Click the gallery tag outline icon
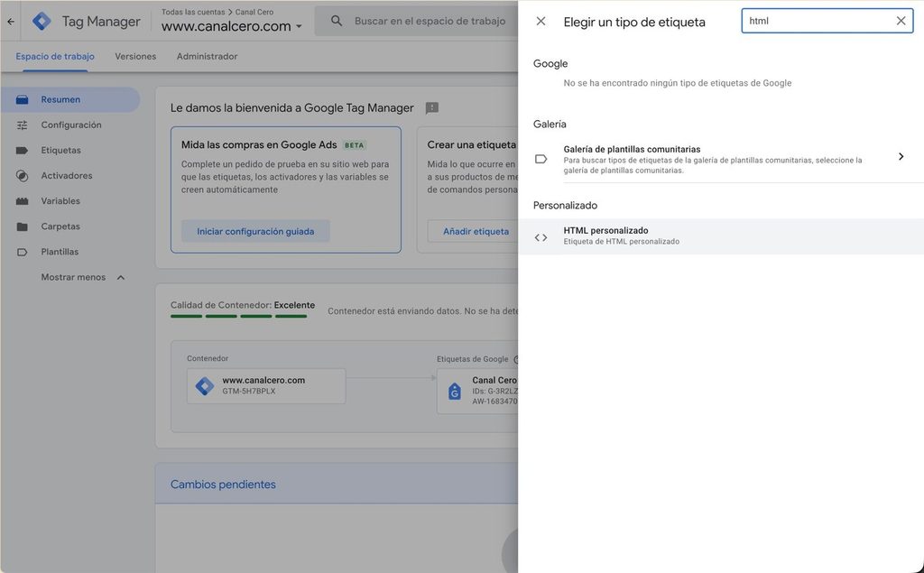This screenshot has width=924, height=573. click(x=541, y=159)
